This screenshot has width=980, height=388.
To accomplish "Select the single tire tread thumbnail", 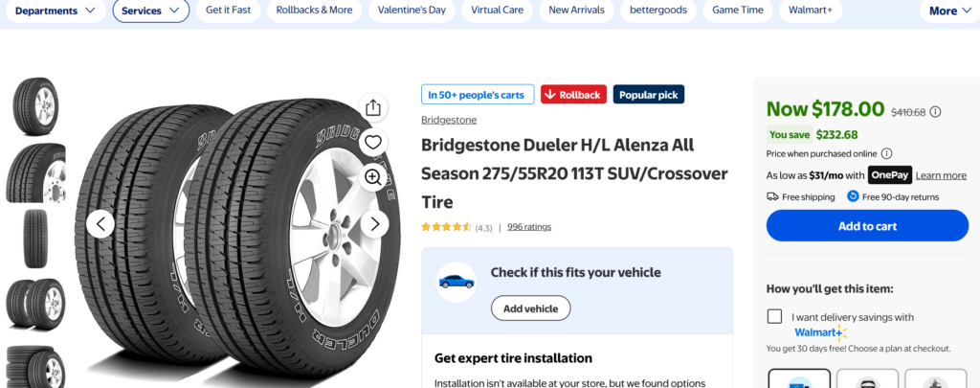I will tap(36, 239).
